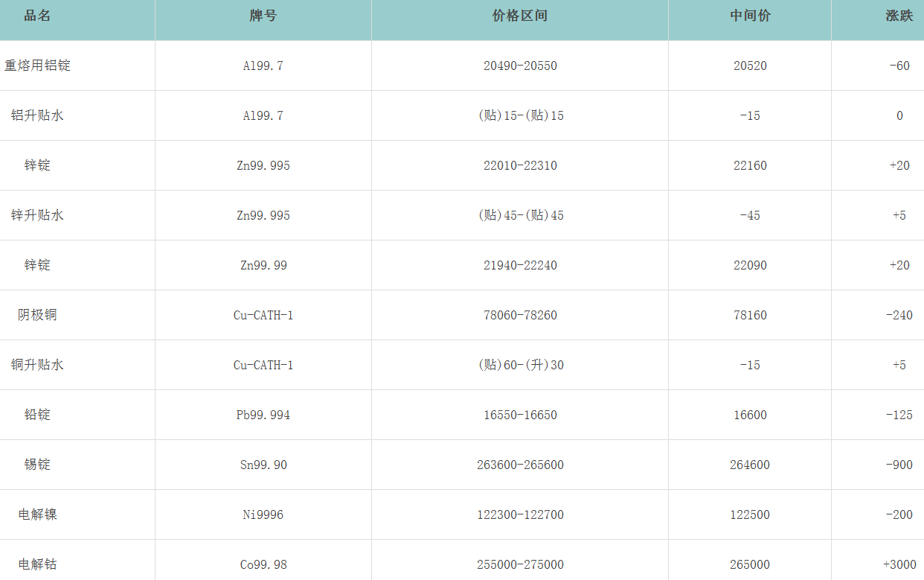Click the 品名 column header
Screen dimensions: 924x580
[37, 16]
